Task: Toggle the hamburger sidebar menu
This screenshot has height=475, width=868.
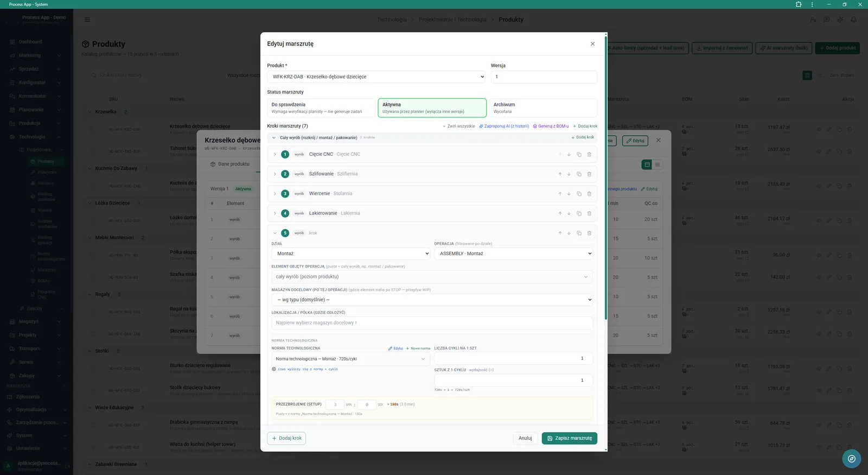Action: coord(87,20)
